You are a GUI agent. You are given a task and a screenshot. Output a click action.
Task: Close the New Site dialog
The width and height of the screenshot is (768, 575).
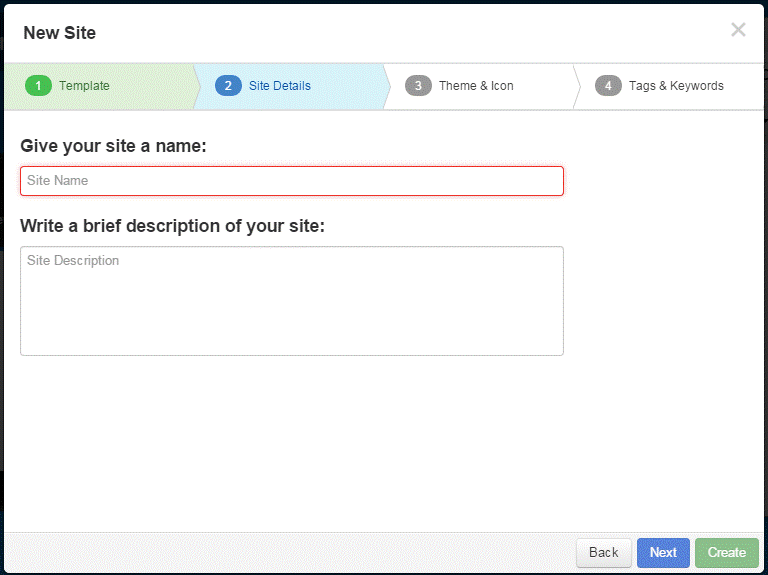[x=738, y=30]
